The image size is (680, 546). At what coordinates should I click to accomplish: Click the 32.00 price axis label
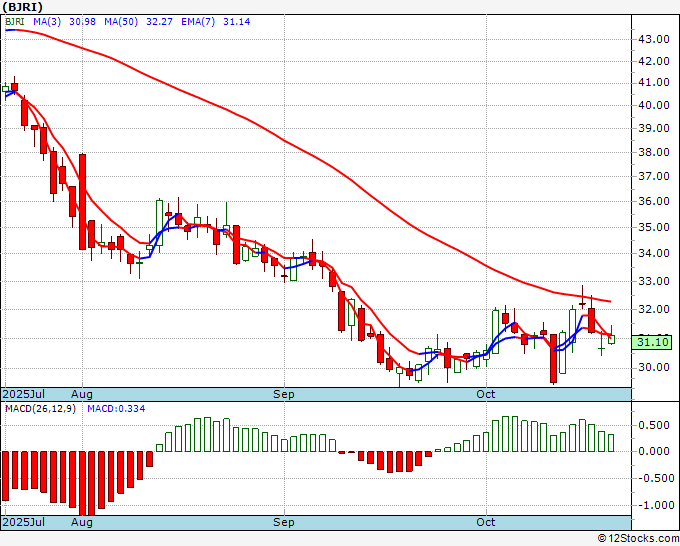coord(654,309)
